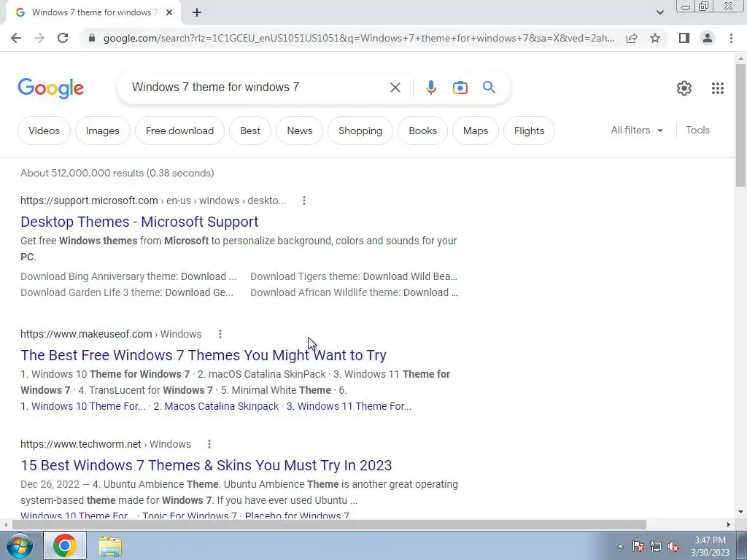The image size is (747, 560).
Task: Submit search with magnifier icon
Action: 489,87
